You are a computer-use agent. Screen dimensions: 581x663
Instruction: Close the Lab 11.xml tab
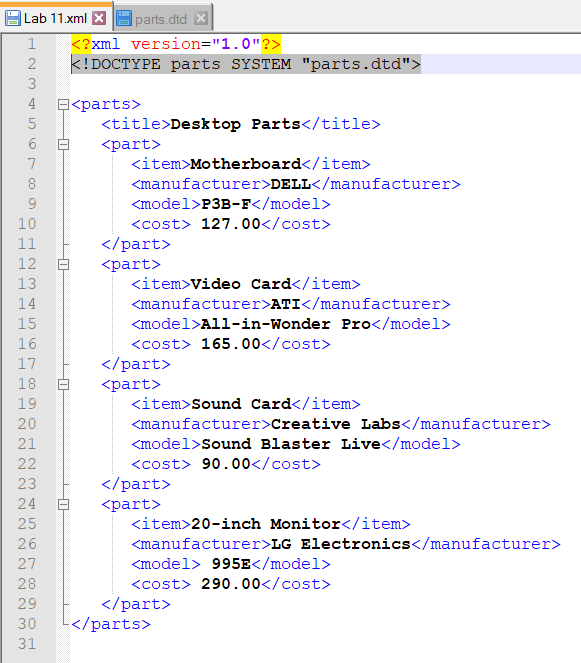pyautogui.click(x=99, y=18)
